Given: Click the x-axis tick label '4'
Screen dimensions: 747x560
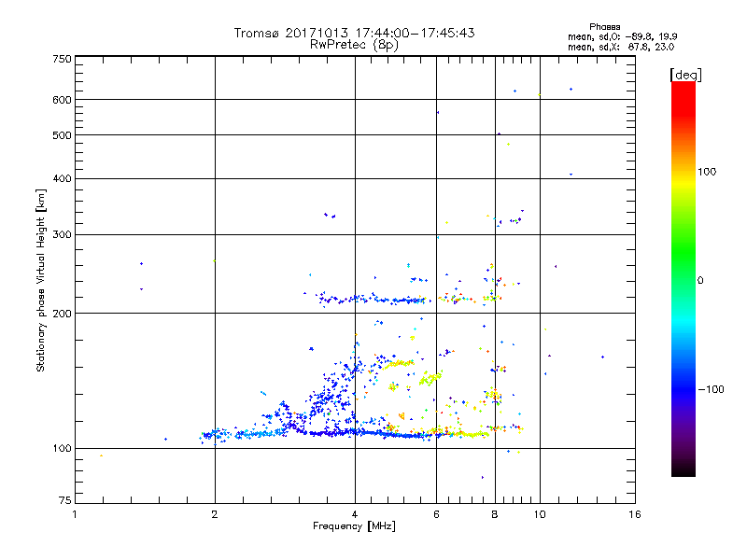Looking at the screenshot, I should (x=355, y=514).
